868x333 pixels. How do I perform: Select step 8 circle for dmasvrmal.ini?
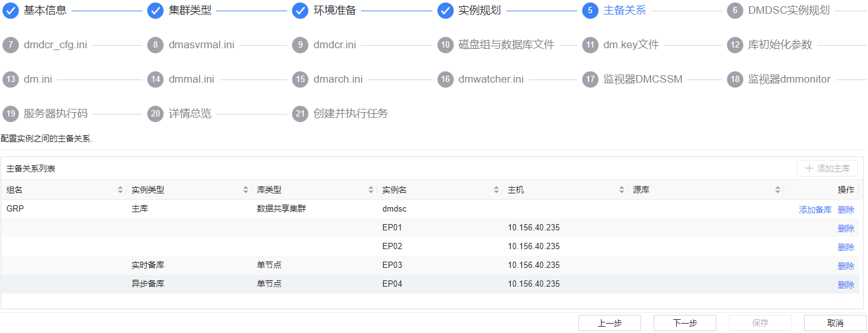coord(155,45)
